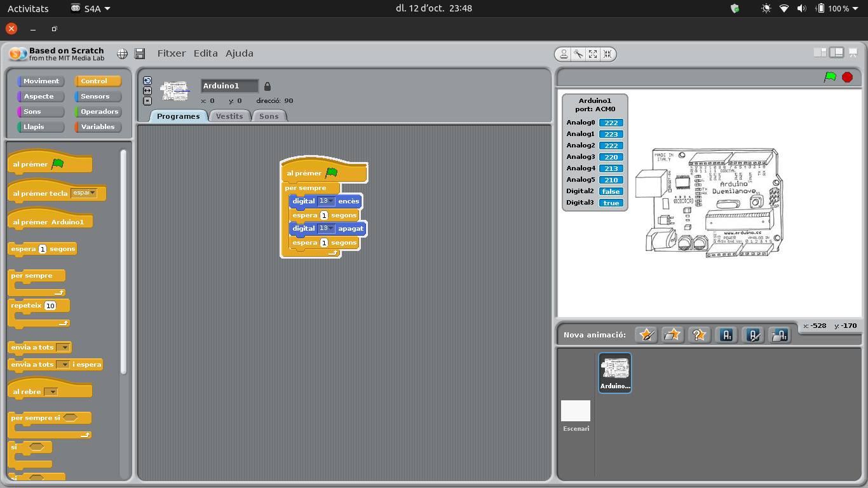Select the Control block category
Viewport: 868px width, 488px height.
(98, 81)
